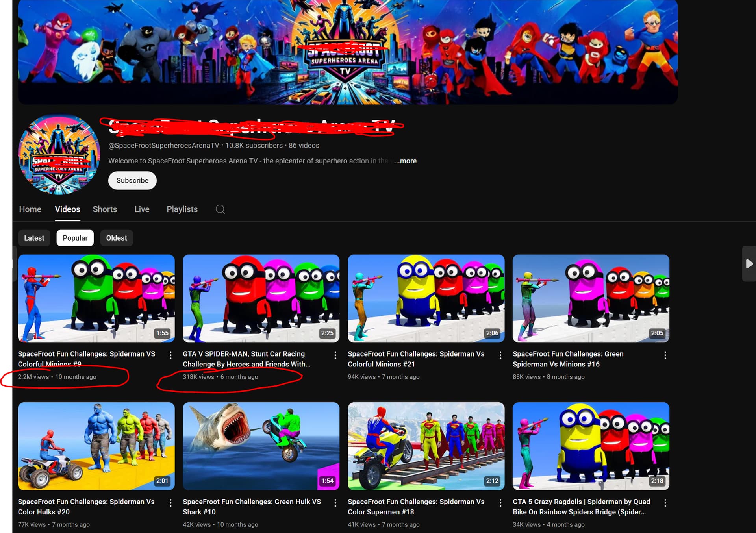The height and width of the screenshot is (533, 756).
Task: Open three-dot menu for GTA V SPIDER-MAN video
Action: [335, 355]
